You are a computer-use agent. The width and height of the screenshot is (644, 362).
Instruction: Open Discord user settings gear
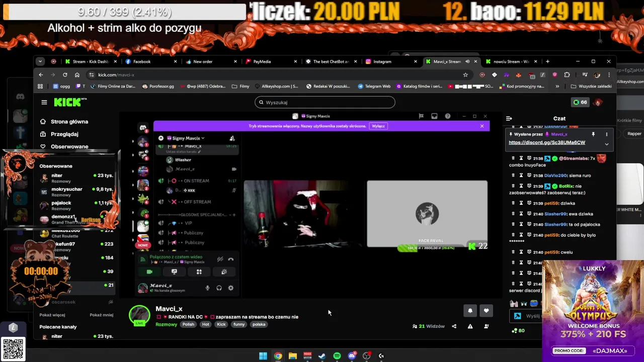pyautogui.click(x=230, y=288)
